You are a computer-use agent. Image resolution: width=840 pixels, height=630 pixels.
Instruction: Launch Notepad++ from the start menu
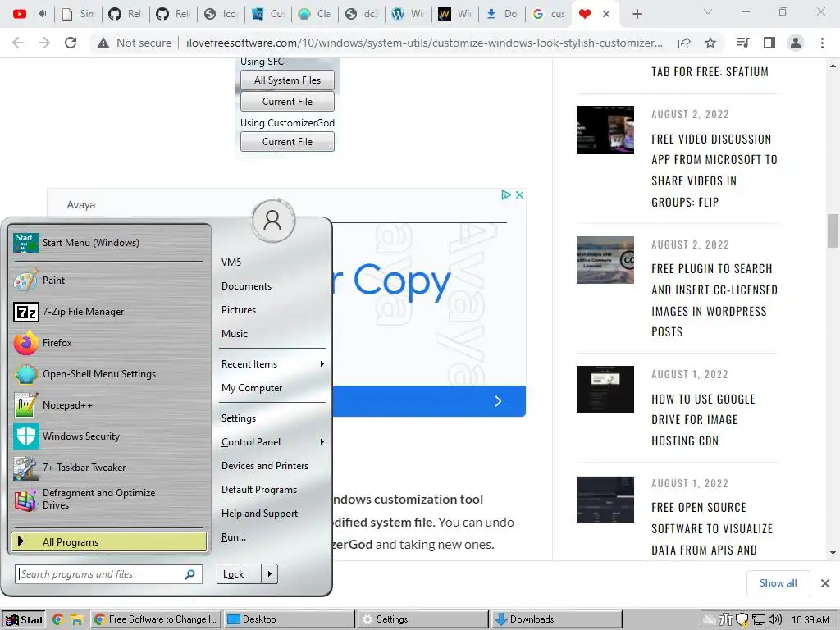(x=109, y=405)
